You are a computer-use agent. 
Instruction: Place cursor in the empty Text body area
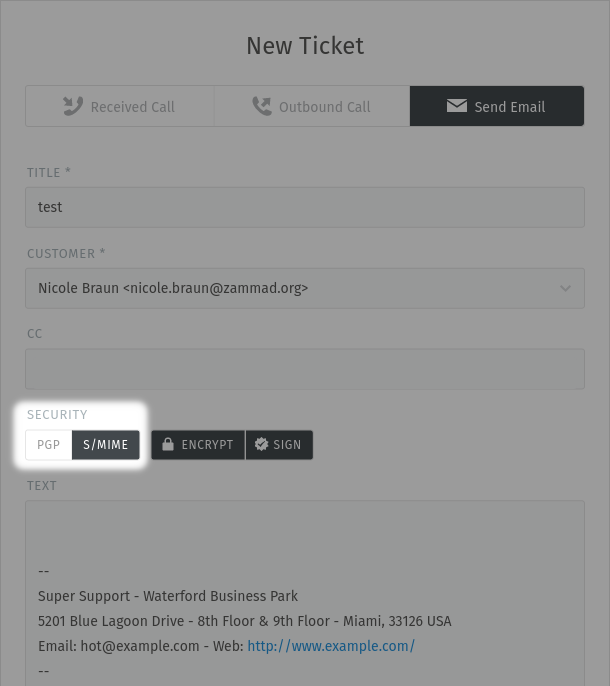point(304,530)
